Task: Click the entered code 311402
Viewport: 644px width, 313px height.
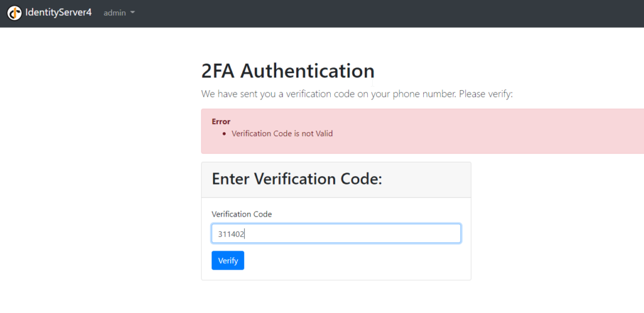Action: pyautogui.click(x=231, y=234)
